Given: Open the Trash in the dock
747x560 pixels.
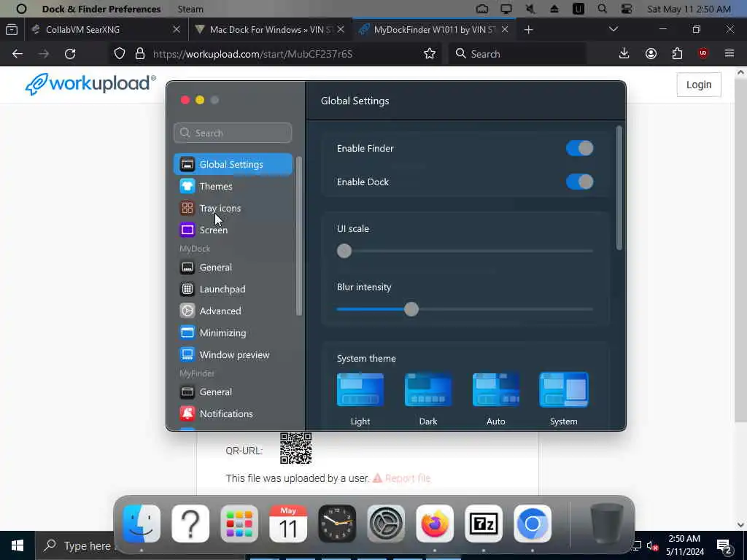Looking at the screenshot, I should pyautogui.click(x=606, y=524).
